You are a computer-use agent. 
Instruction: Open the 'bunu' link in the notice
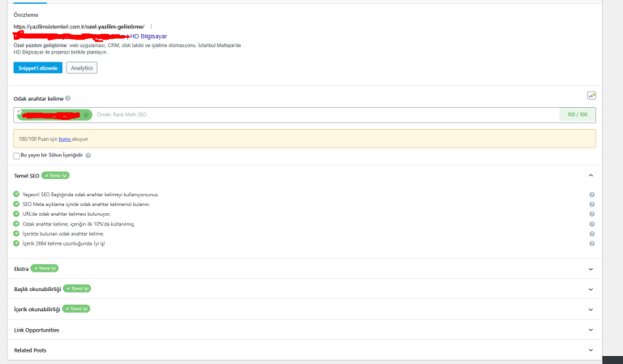click(x=65, y=139)
